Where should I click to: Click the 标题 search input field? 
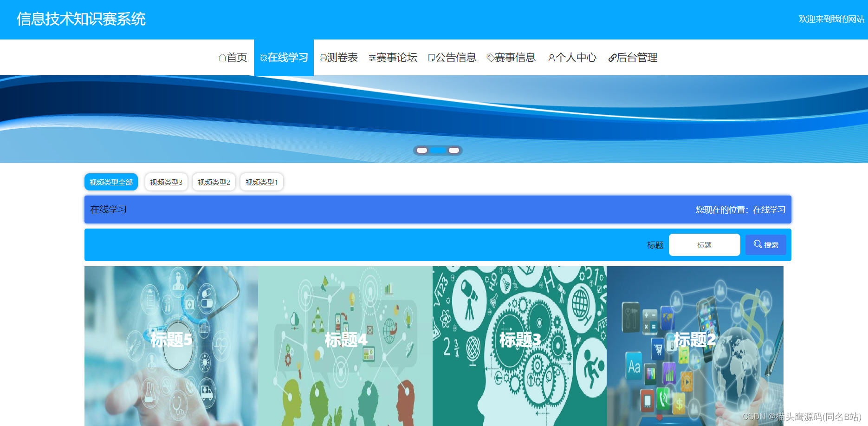[704, 244]
